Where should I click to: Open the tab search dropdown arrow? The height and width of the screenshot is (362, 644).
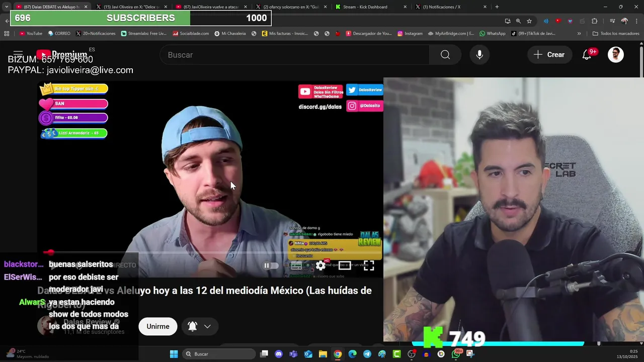click(6, 7)
